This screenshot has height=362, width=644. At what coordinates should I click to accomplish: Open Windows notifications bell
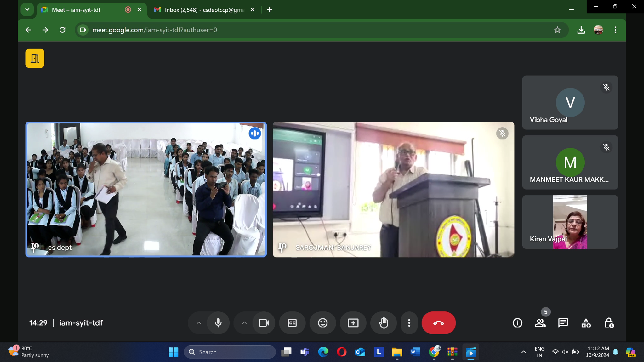point(615,352)
